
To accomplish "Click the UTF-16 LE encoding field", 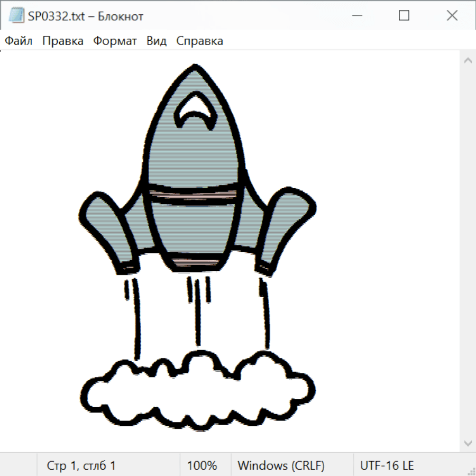I will 387,465.
